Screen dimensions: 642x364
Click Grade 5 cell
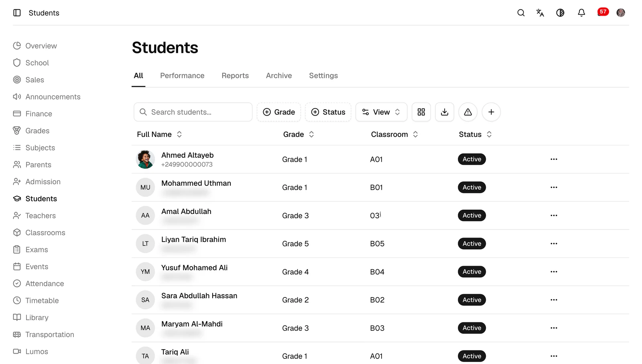click(295, 244)
